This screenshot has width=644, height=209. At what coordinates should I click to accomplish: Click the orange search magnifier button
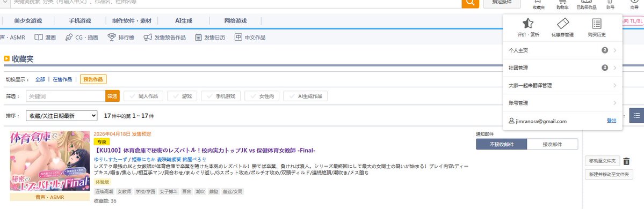click(x=471, y=3)
